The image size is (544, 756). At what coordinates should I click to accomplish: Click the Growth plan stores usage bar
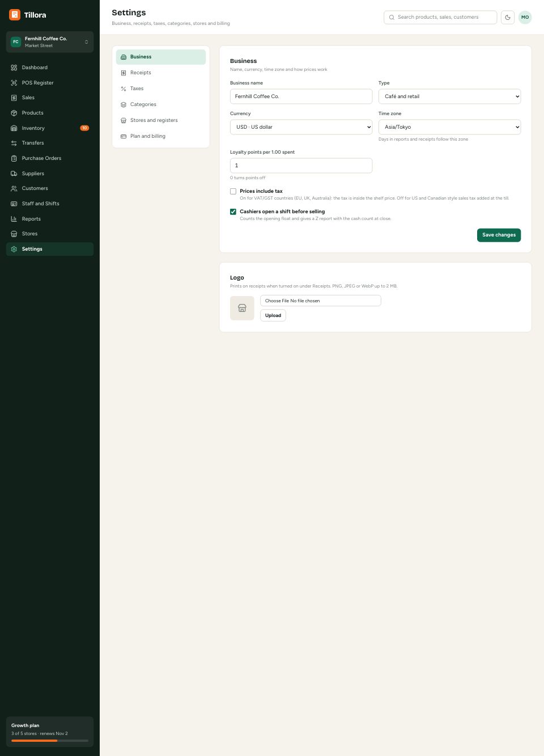pos(50,741)
